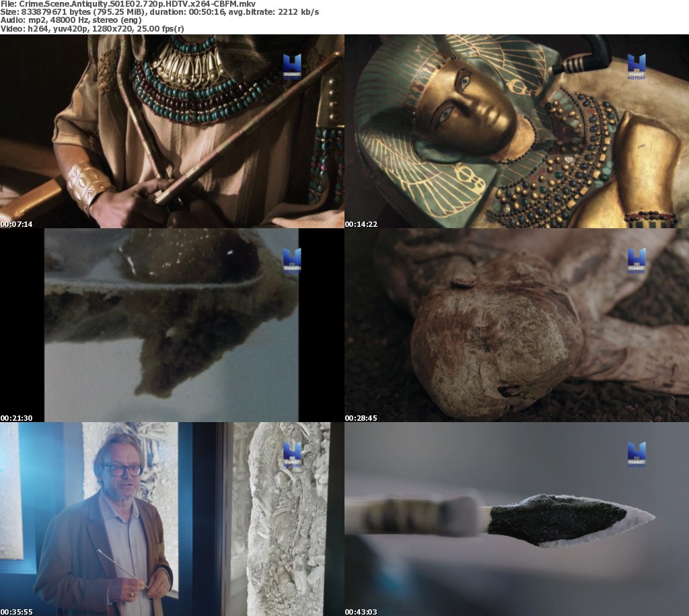The height and width of the screenshot is (616, 689).
Task: Select the 00:21:30 timestamp label
Action: [x=16, y=417]
